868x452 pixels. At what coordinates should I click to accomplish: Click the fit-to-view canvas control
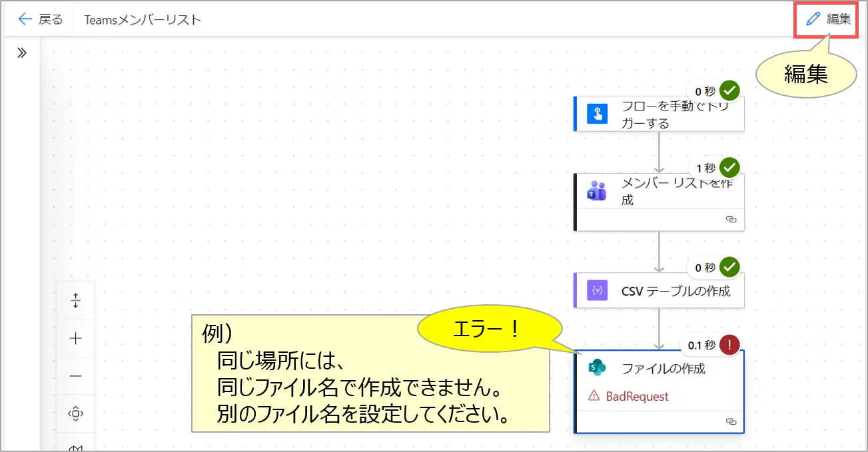click(x=76, y=414)
